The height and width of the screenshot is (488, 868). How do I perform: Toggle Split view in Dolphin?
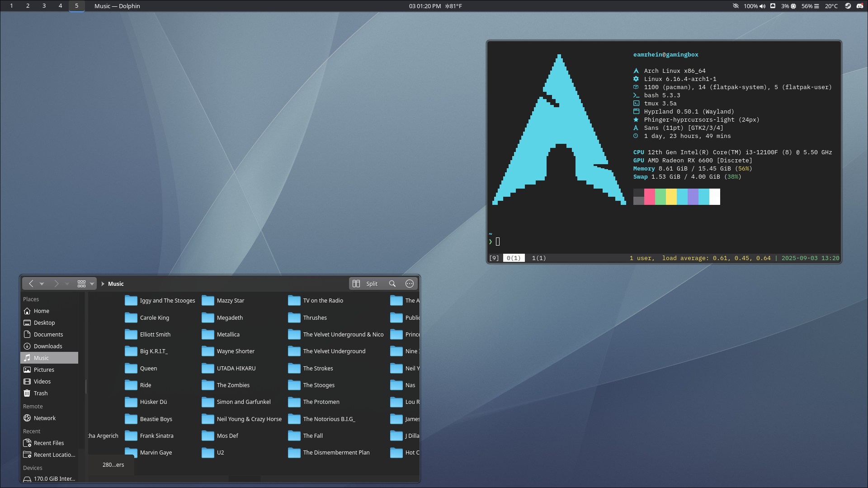click(x=365, y=284)
